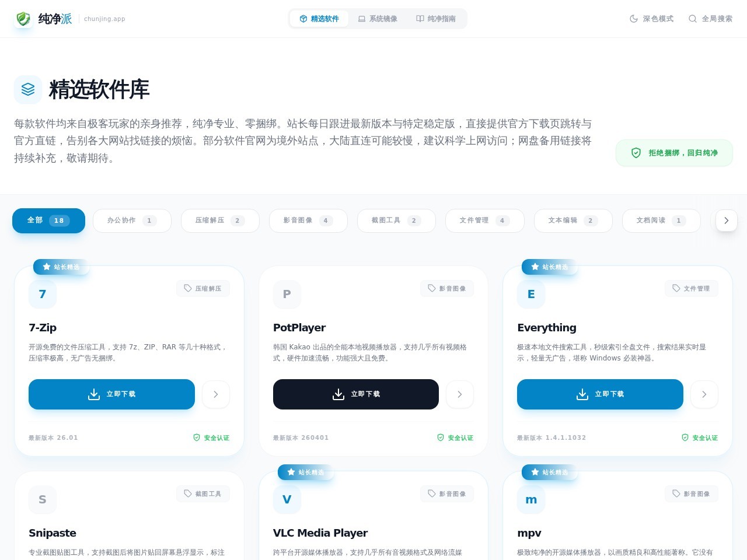This screenshot has height=560, width=747.
Task: Toggle 深色模式 dark mode
Action: pos(651,19)
